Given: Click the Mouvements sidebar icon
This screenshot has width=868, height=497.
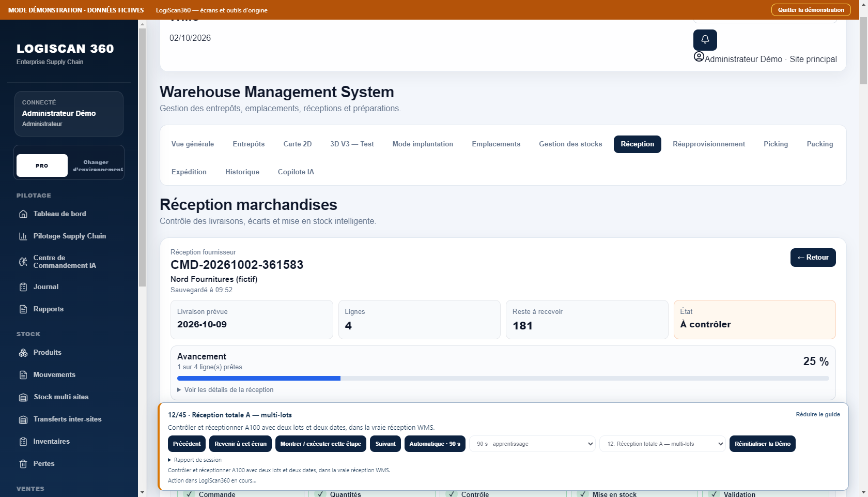Looking at the screenshot, I should tap(23, 375).
